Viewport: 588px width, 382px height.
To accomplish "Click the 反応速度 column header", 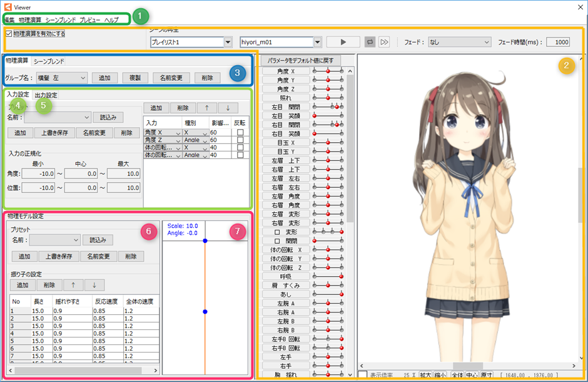I will (x=108, y=301).
